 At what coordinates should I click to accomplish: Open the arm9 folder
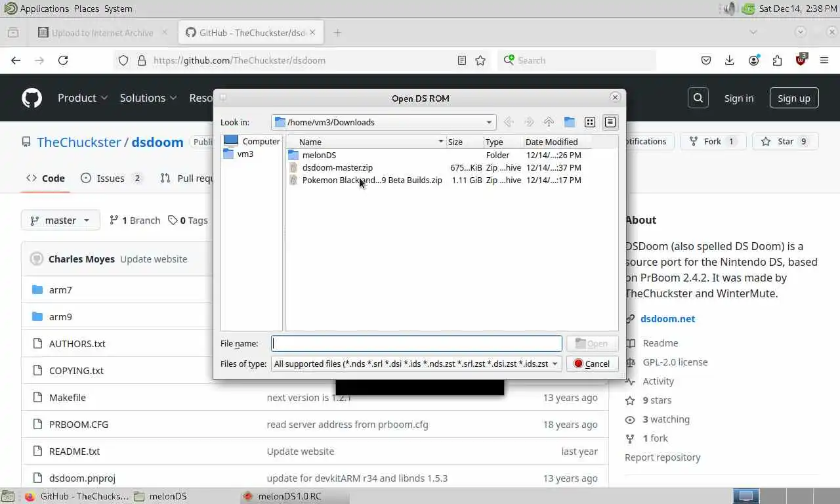coord(60,316)
